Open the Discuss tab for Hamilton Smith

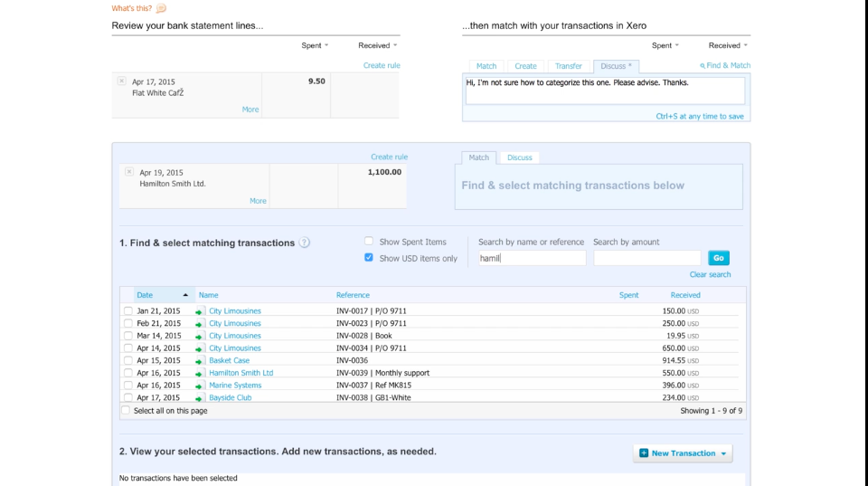coord(520,157)
